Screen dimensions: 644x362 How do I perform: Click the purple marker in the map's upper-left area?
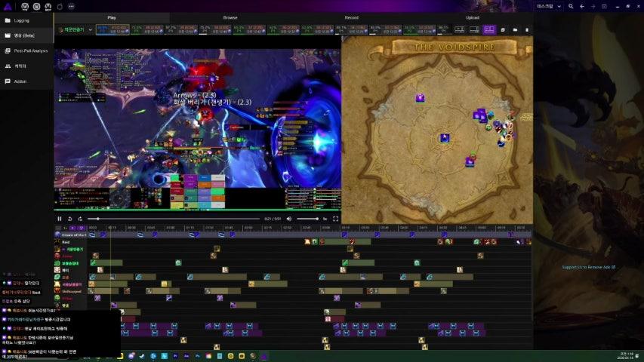421,98
